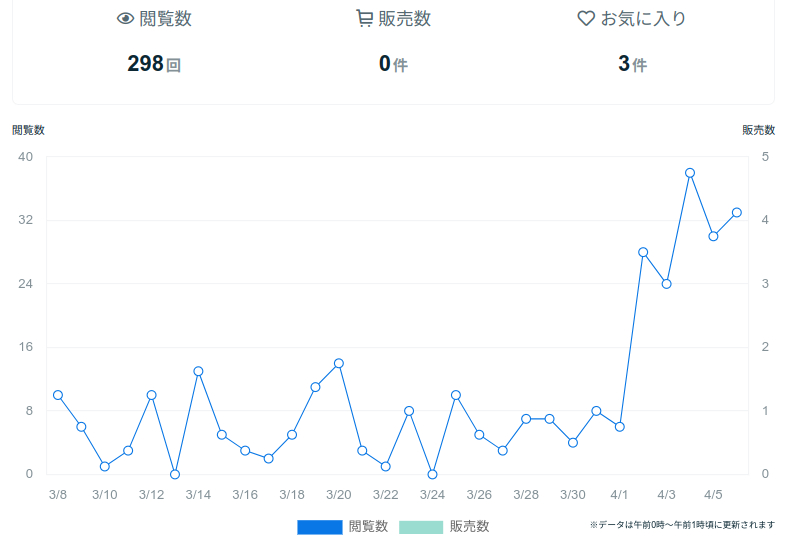
Task: Click the data point at 3/14
Action: coord(198,372)
